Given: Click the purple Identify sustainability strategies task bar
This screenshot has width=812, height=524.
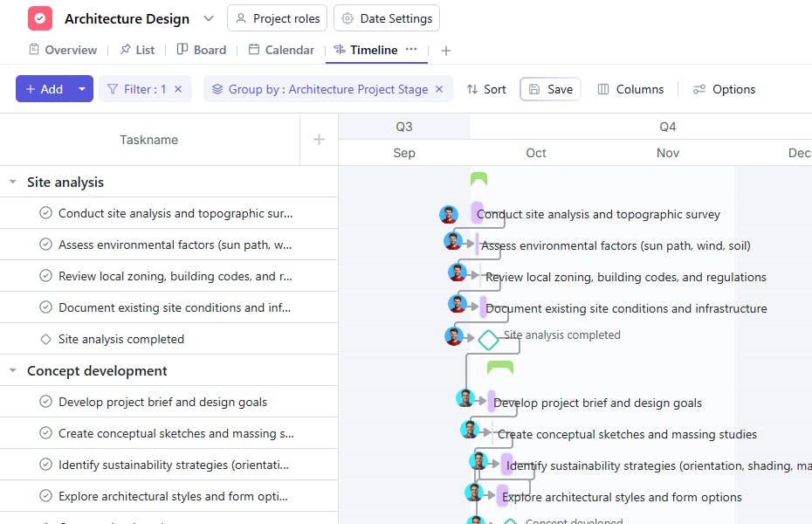Looking at the screenshot, I should (x=506, y=465).
